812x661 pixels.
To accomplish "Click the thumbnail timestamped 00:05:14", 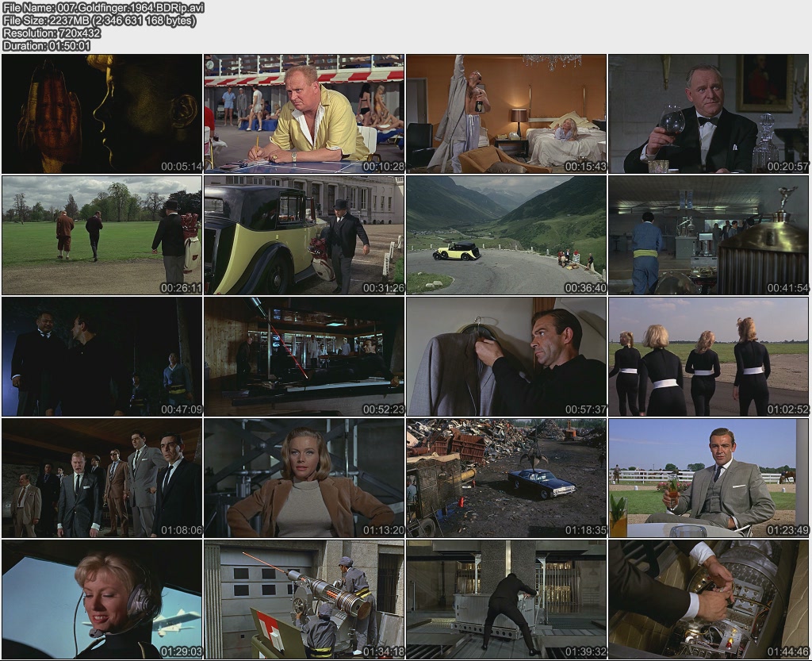I will click(102, 113).
